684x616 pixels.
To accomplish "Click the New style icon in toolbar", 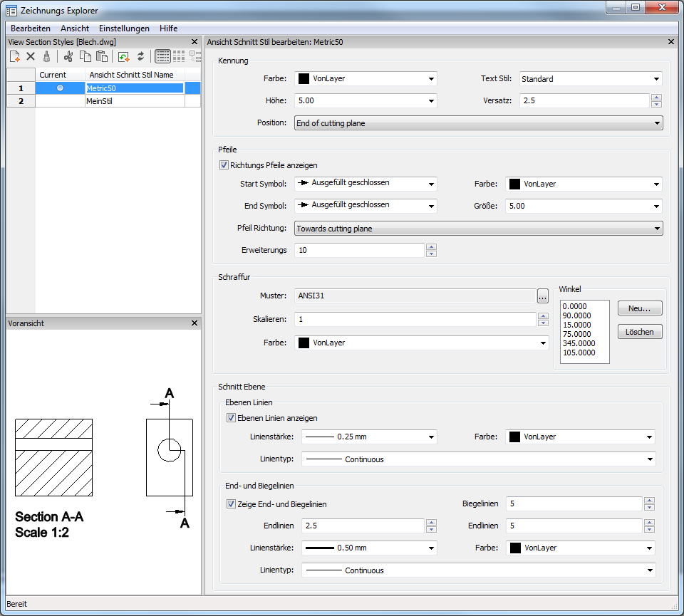I will click(14, 56).
